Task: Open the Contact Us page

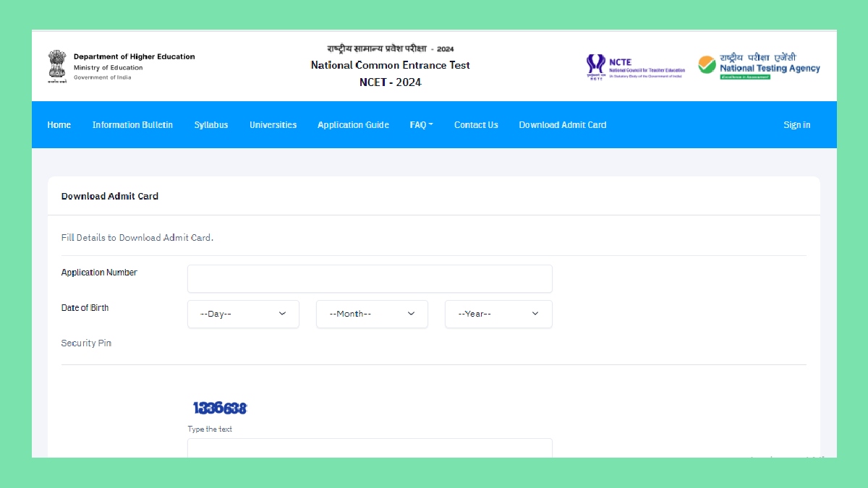Action: click(475, 124)
